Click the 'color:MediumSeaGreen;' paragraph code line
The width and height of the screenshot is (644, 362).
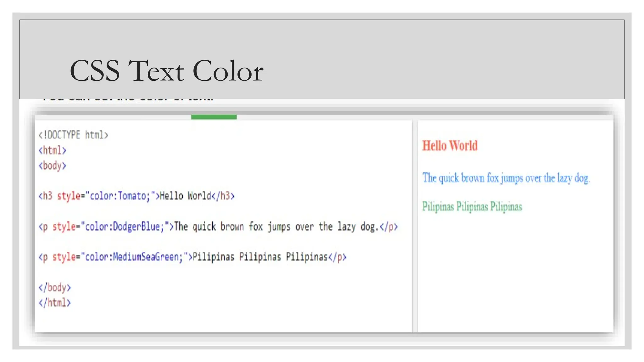[x=192, y=257]
